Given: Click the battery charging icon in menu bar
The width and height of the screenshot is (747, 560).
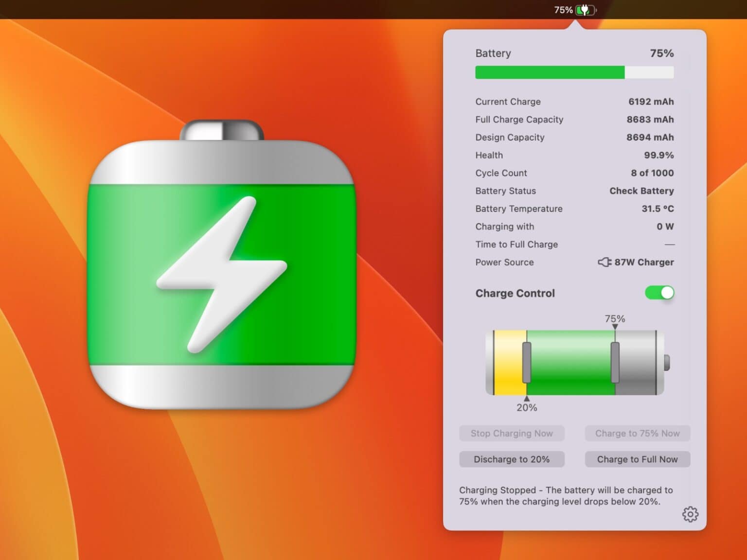Looking at the screenshot, I should (586, 10).
